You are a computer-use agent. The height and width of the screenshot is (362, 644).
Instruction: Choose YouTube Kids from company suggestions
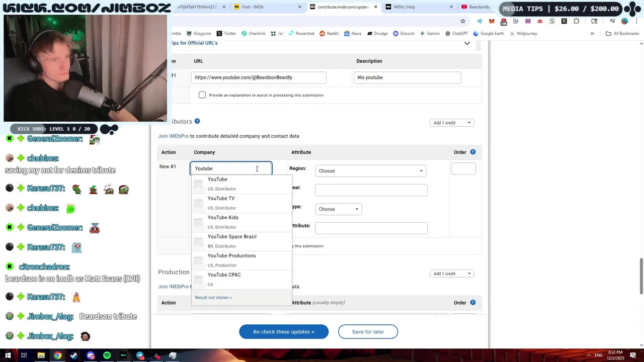coord(242,222)
